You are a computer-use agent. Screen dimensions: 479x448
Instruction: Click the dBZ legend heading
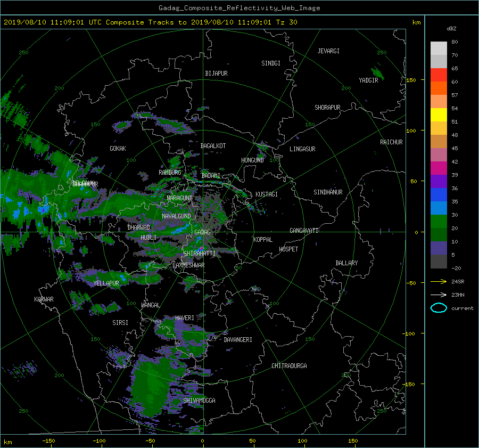click(451, 28)
